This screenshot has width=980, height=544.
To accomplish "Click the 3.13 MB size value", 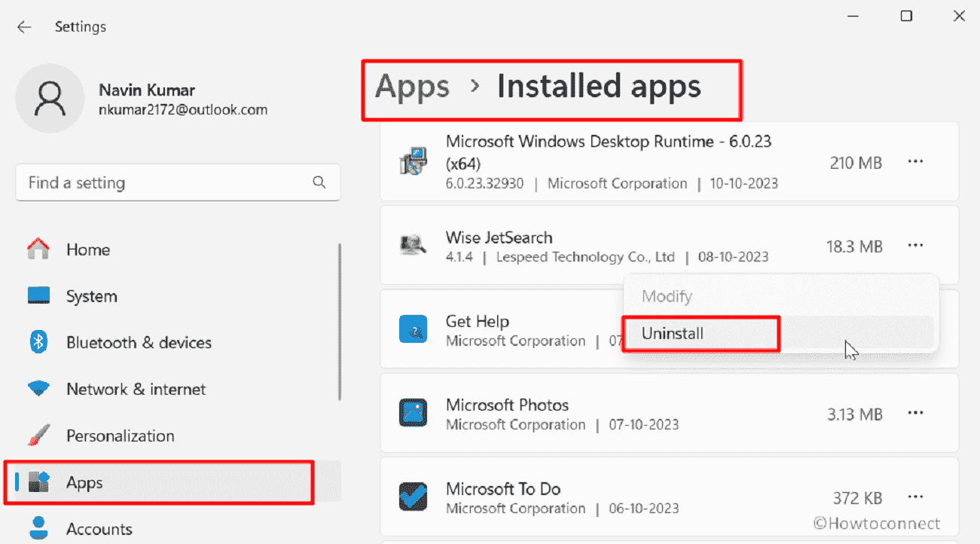I will point(853,414).
